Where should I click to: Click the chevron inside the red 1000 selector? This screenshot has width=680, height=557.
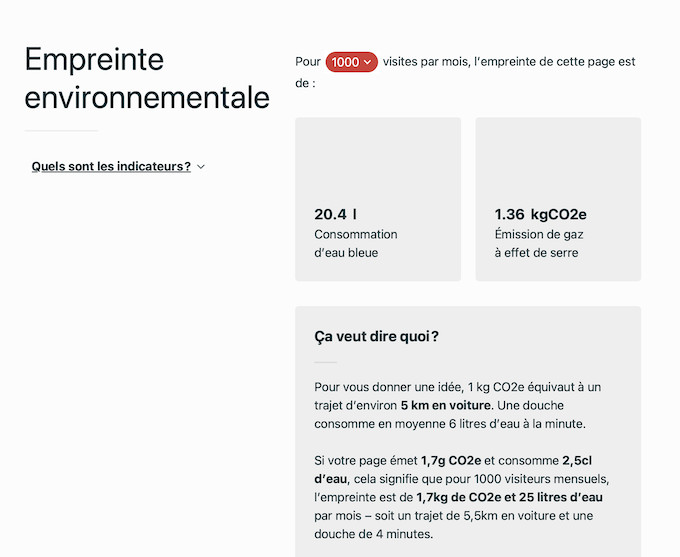click(x=368, y=62)
